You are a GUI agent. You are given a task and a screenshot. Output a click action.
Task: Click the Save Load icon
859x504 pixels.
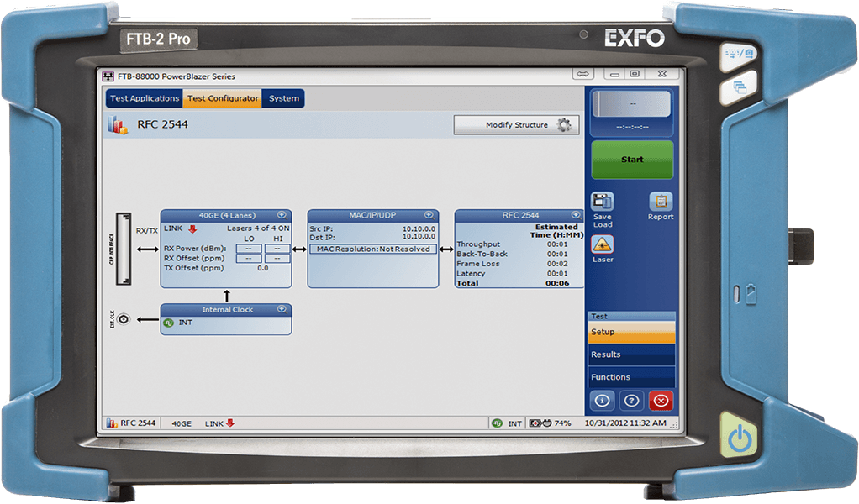(602, 202)
